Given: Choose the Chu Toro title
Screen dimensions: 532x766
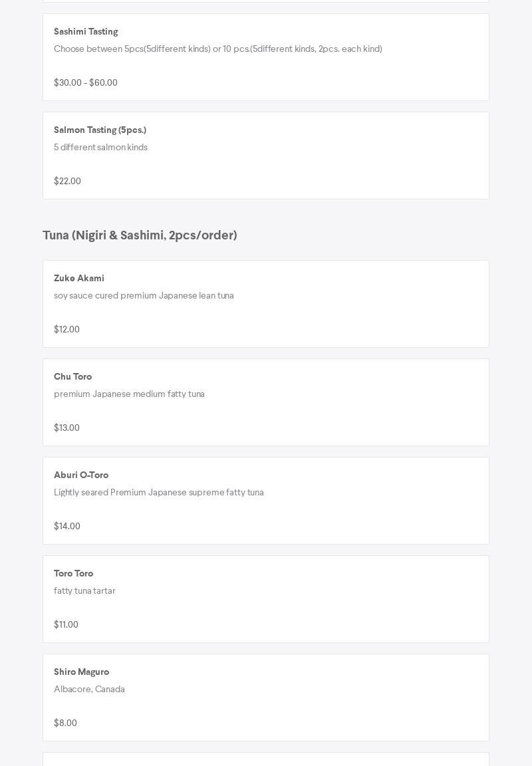Looking at the screenshot, I should (72, 377).
